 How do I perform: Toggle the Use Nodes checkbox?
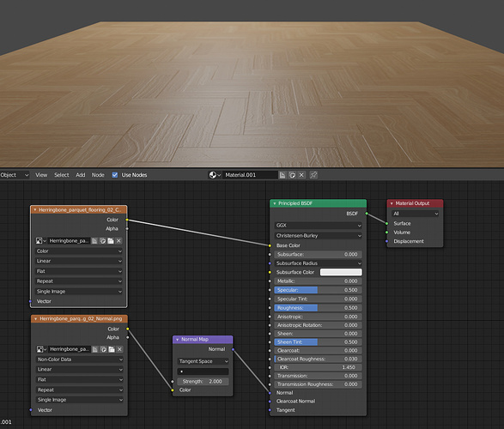(x=115, y=175)
